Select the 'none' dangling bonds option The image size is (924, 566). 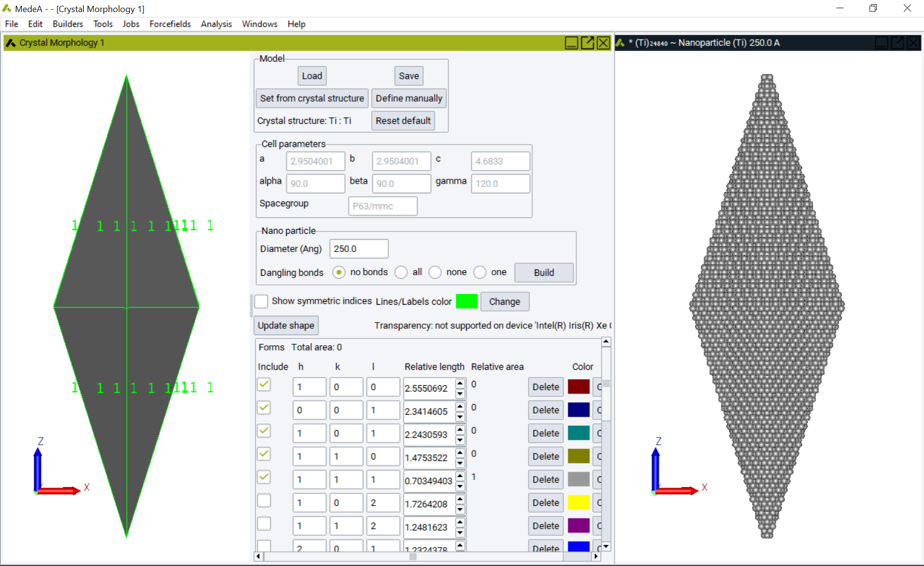pyautogui.click(x=435, y=272)
